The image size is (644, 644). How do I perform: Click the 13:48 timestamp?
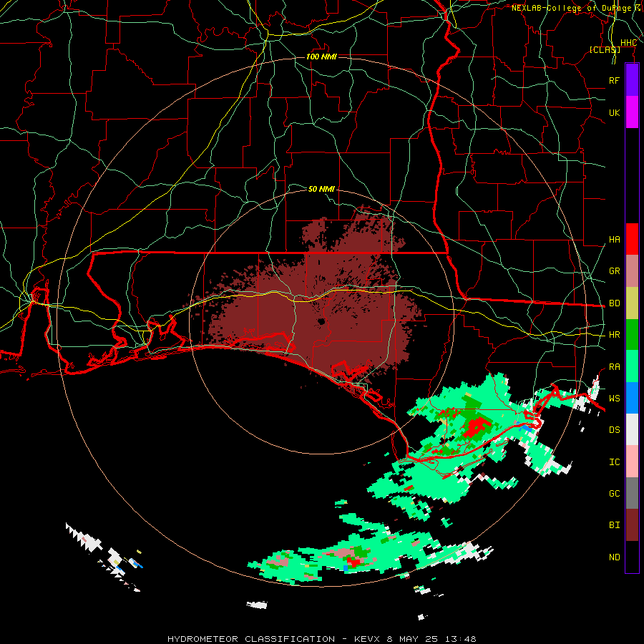click(x=462, y=639)
